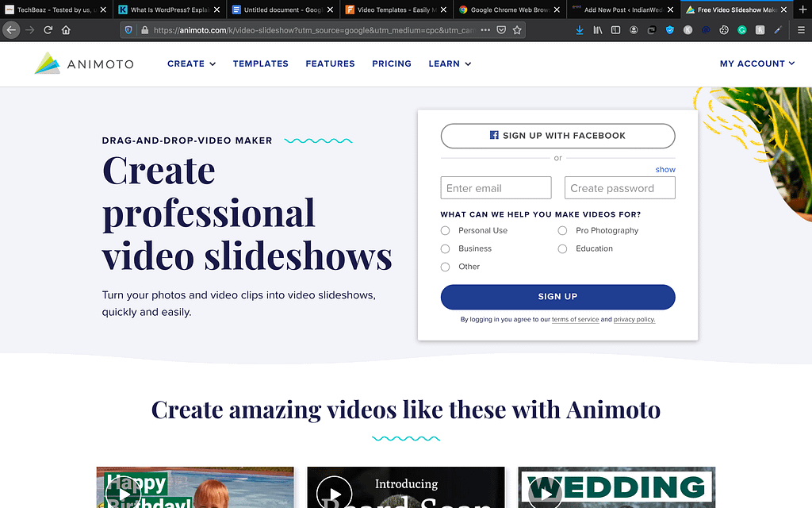Open the privacy policy link
812x508 pixels.
634,319
